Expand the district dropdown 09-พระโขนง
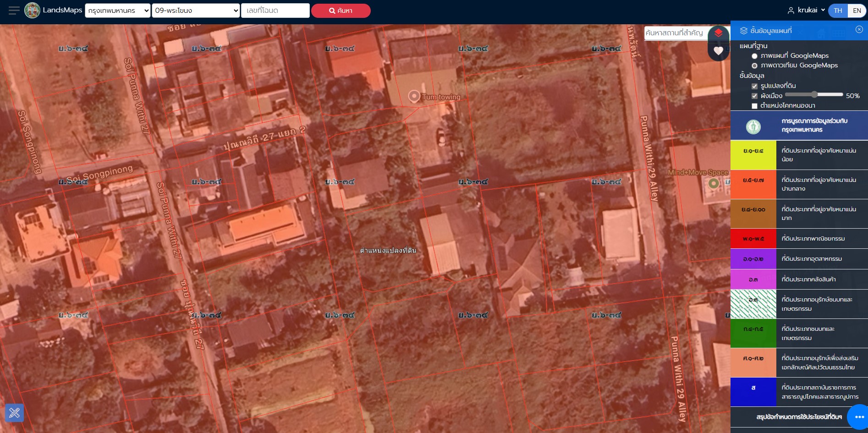This screenshot has height=433, width=868. (x=196, y=11)
